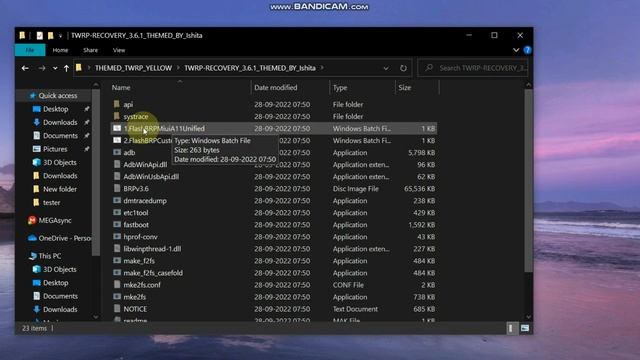Click New folder quick access toolbar icon
The image size is (640, 360).
(x=51, y=36)
